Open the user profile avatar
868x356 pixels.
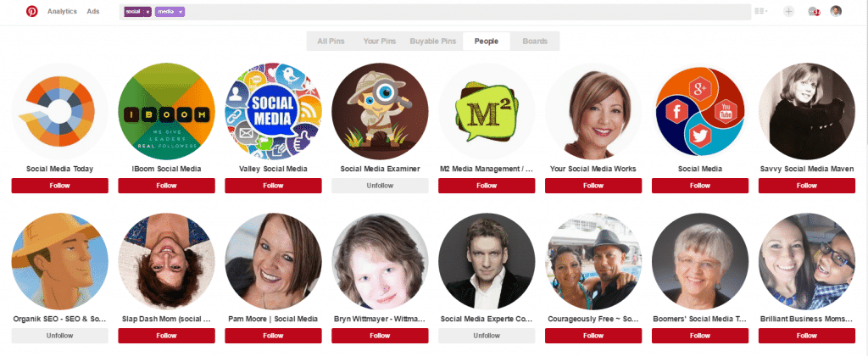click(x=836, y=11)
